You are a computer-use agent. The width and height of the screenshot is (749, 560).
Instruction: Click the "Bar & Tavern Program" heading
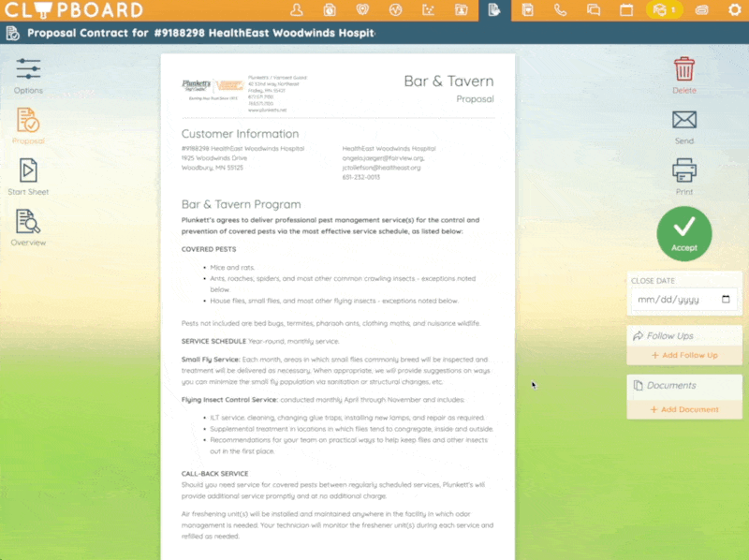(x=242, y=204)
